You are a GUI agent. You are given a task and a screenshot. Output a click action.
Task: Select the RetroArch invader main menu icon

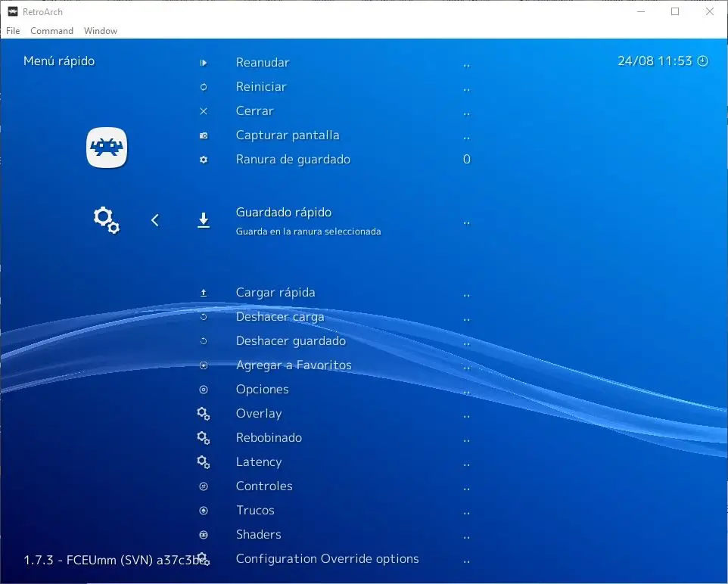(x=107, y=148)
